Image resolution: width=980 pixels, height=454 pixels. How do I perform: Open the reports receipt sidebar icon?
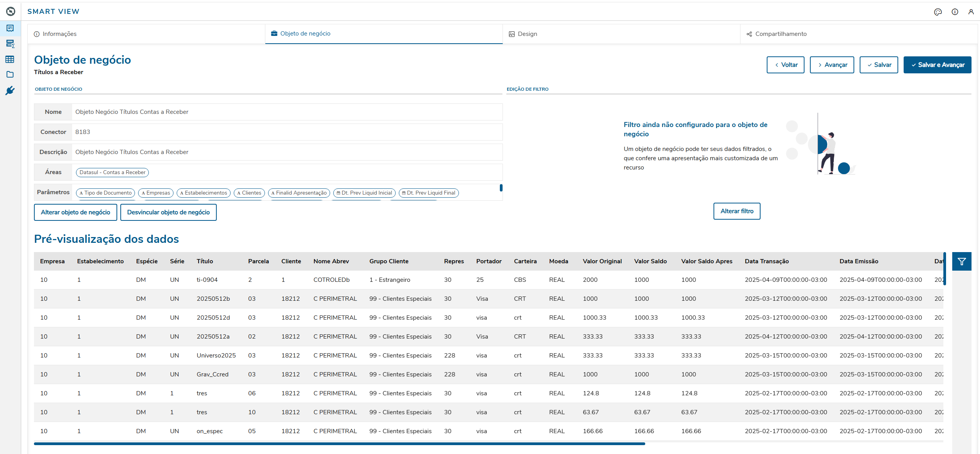click(10, 28)
